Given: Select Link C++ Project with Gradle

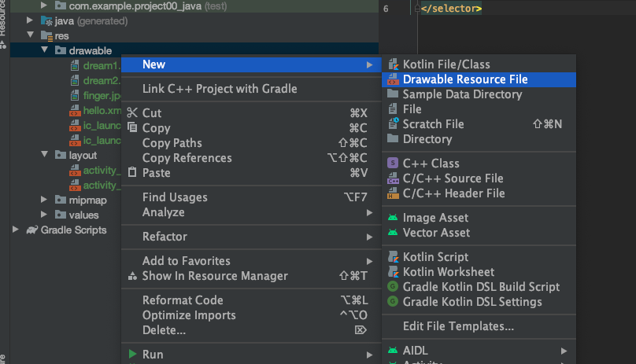Looking at the screenshot, I should [x=251, y=89].
